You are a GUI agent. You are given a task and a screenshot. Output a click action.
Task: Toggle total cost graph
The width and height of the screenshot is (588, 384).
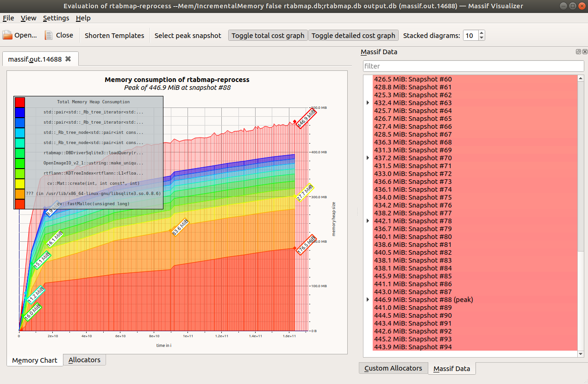(268, 35)
